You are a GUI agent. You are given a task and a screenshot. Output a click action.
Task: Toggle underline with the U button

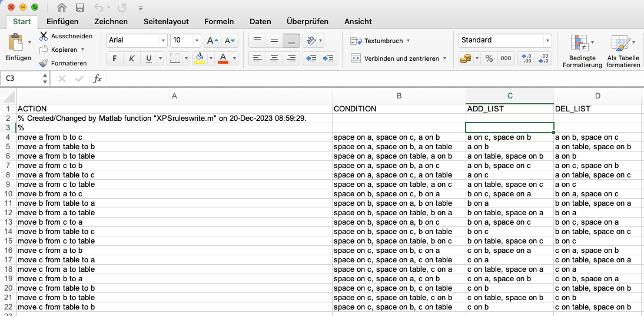click(x=148, y=58)
